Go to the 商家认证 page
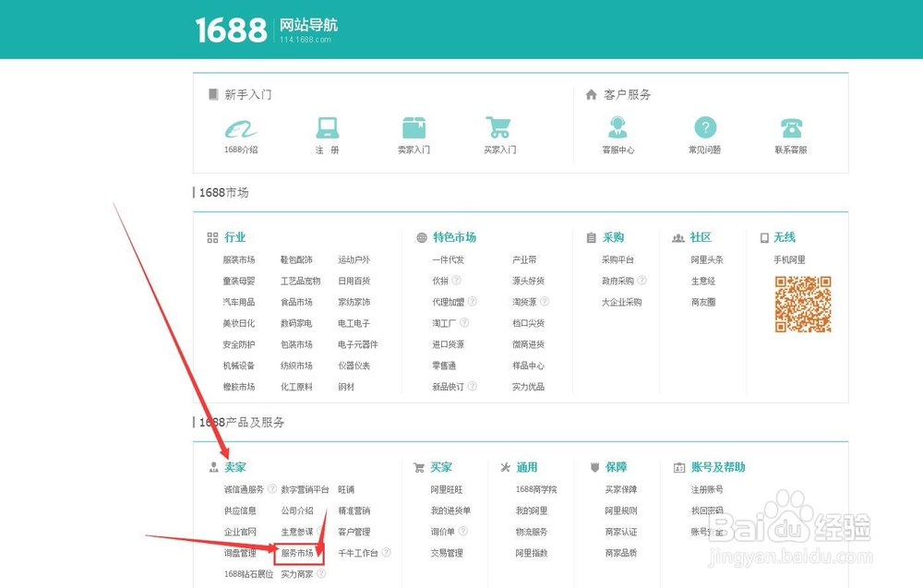 pyautogui.click(x=621, y=532)
